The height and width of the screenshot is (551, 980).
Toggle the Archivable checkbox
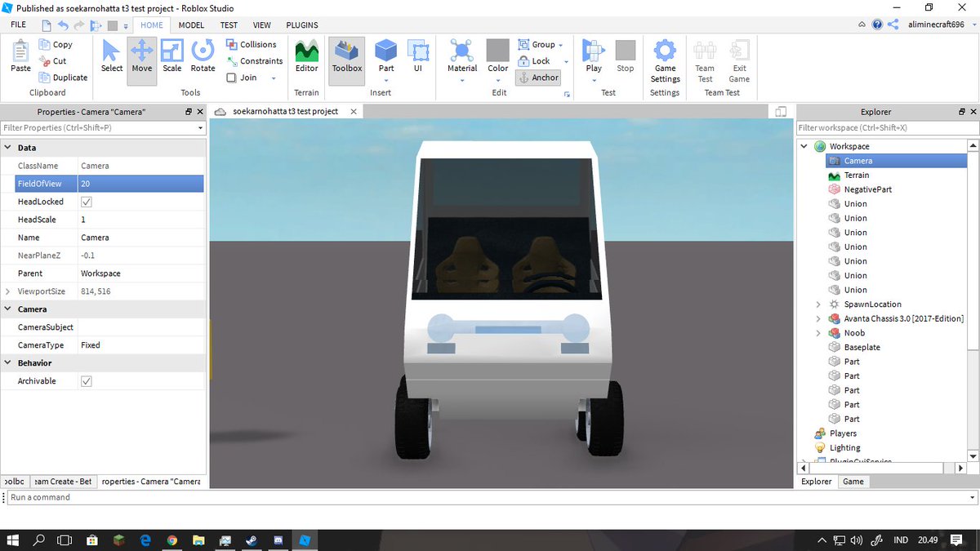click(87, 381)
